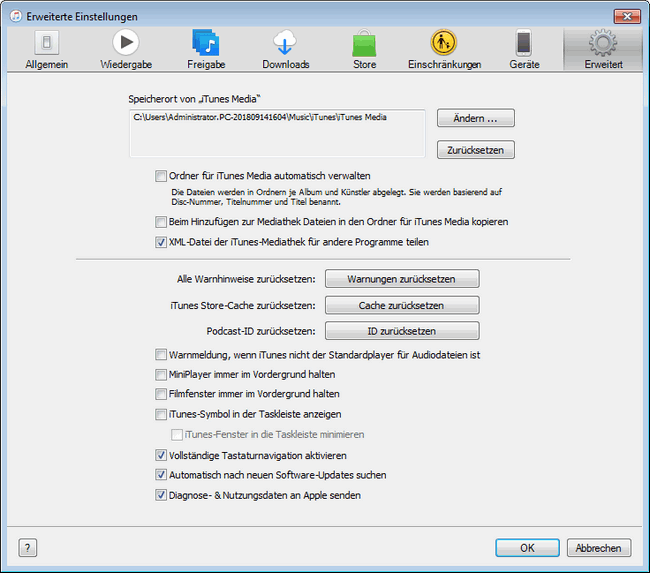Close the Erweiterte Einstellungen dialog
This screenshot has width=650, height=573.
[x=627, y=16]
